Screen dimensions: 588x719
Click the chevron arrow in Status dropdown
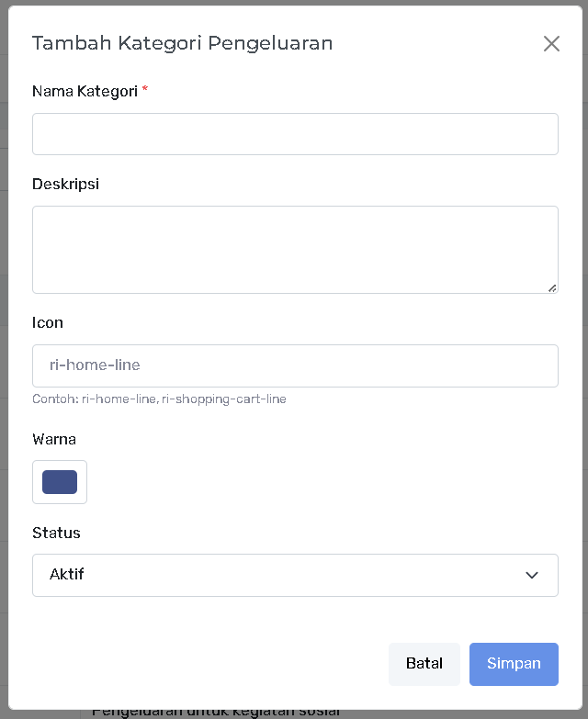531,575
